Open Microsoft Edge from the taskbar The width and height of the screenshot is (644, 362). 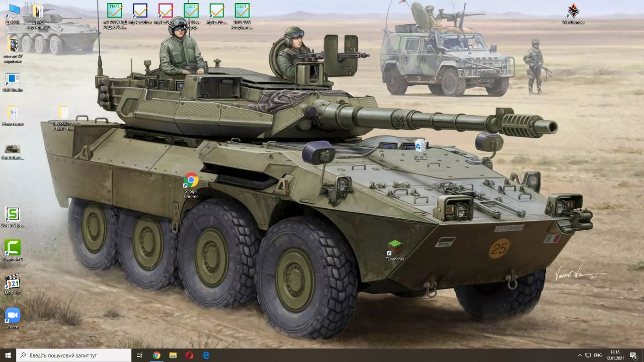(x=206, y=355)
